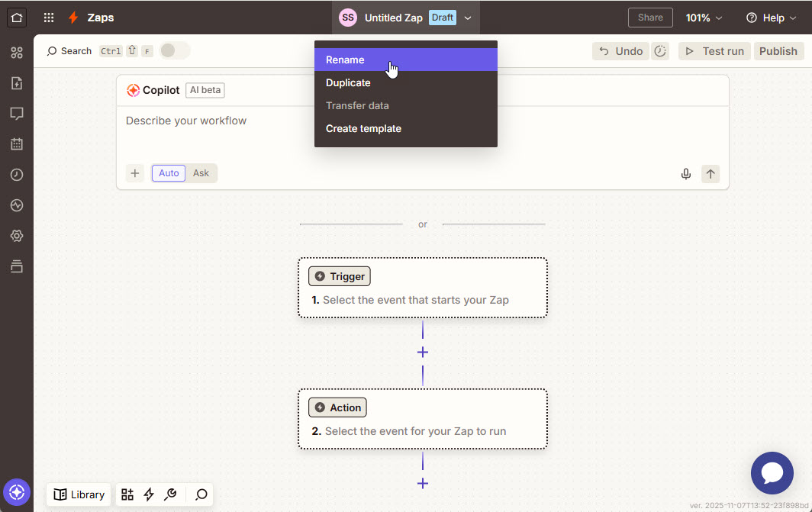Open the dashboard icon in the left sidebar
Image resolution: width=812 pixels, height=512 pixels.
[17, 53]
